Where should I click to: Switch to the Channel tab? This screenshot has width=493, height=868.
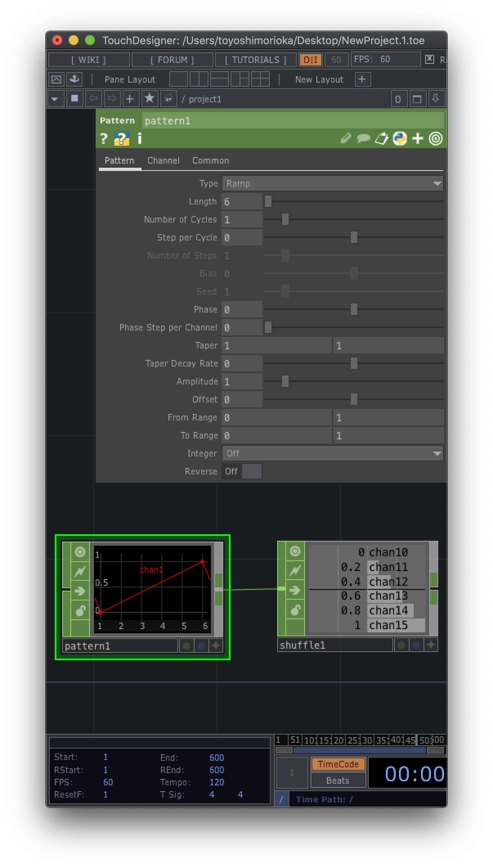click(164, 161)
